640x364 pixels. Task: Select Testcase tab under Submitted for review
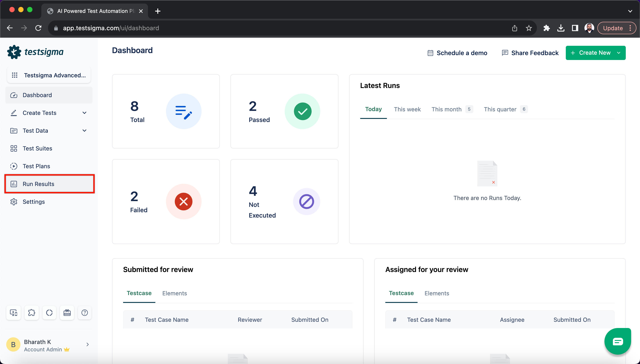pos(139,293)
